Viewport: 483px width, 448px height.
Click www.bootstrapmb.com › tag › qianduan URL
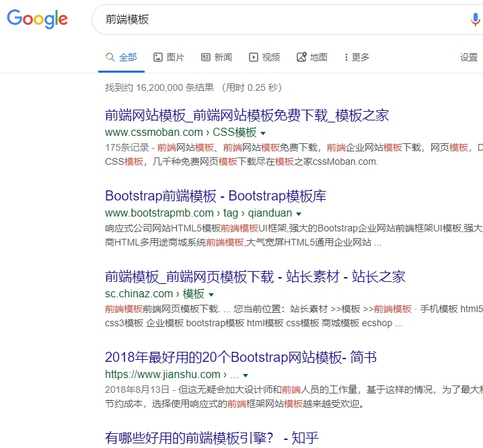198,213
